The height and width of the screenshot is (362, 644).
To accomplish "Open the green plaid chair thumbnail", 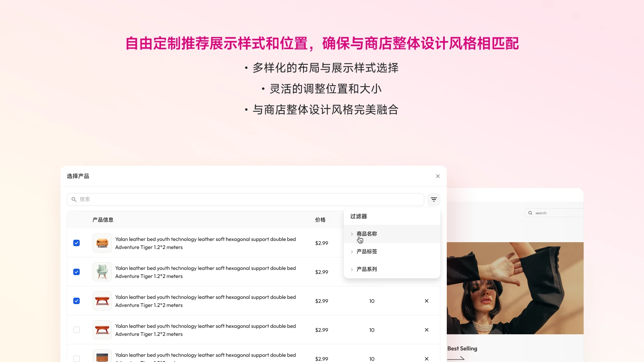I will pos(102,272).
